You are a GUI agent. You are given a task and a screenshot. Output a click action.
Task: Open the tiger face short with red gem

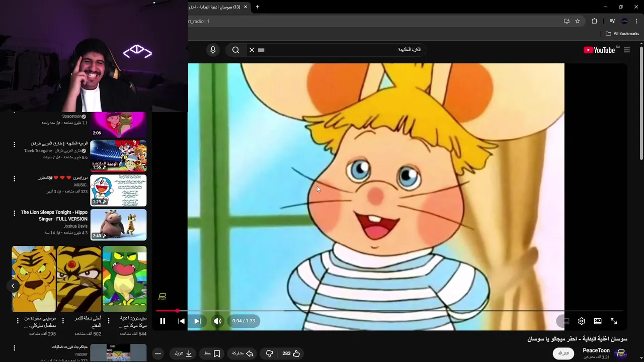79,279
